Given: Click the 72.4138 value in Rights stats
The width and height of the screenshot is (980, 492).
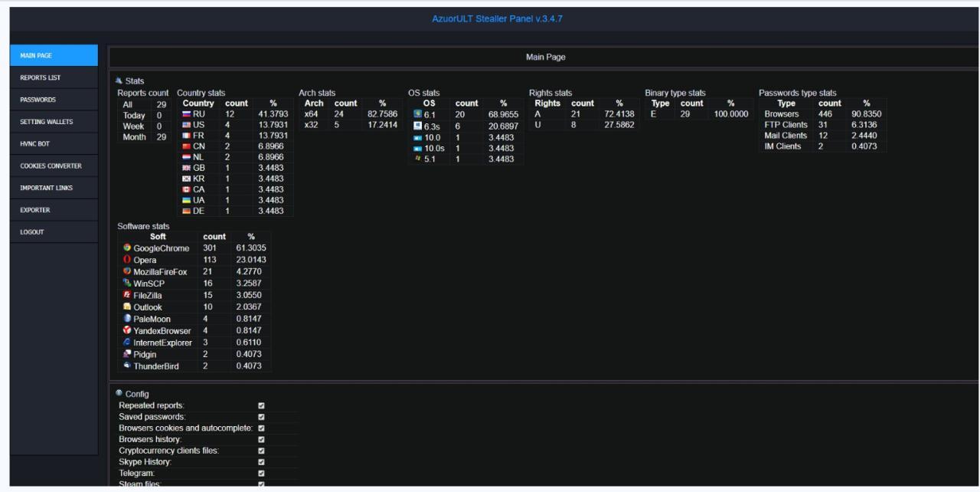Looking at the screenshot, I should coord(619,114).
